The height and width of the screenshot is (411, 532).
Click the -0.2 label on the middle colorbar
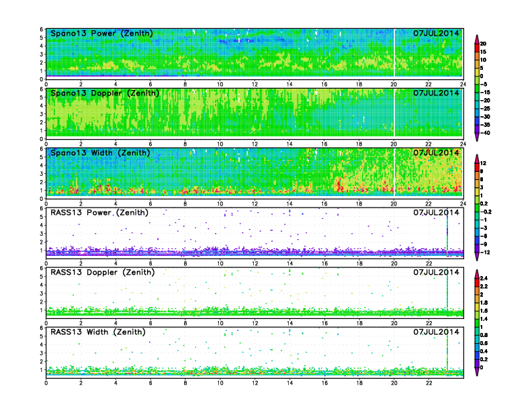pyautogui.click(x=486, y=212)
